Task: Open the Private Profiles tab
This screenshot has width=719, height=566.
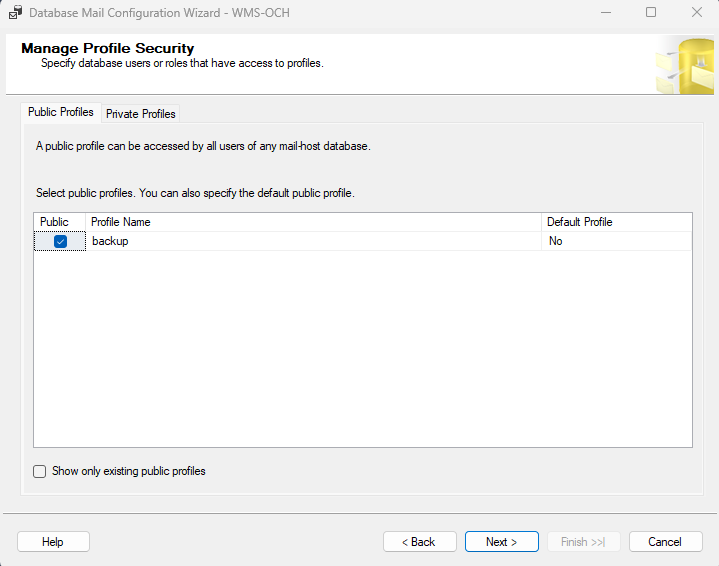Action: pyautogui.click(x=140, y=114)
